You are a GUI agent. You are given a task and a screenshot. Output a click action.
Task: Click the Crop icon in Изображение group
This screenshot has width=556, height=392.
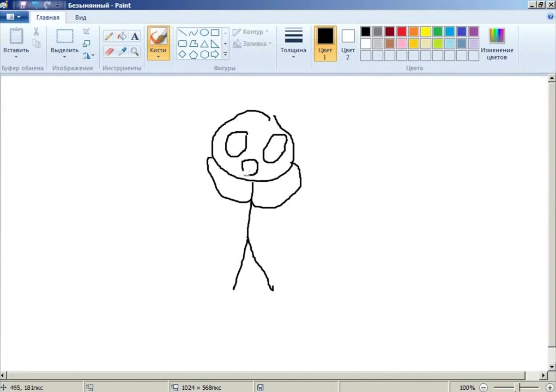click(x=87, y=32)
